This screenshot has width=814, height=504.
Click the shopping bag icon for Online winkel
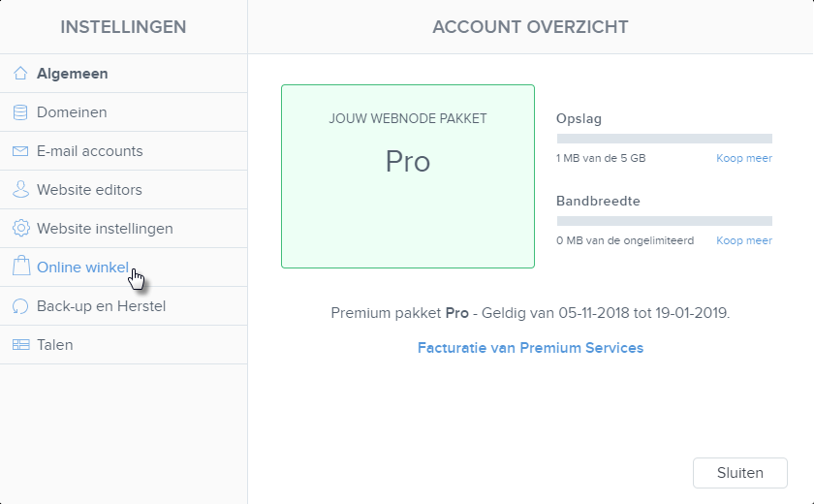point(20,267)
